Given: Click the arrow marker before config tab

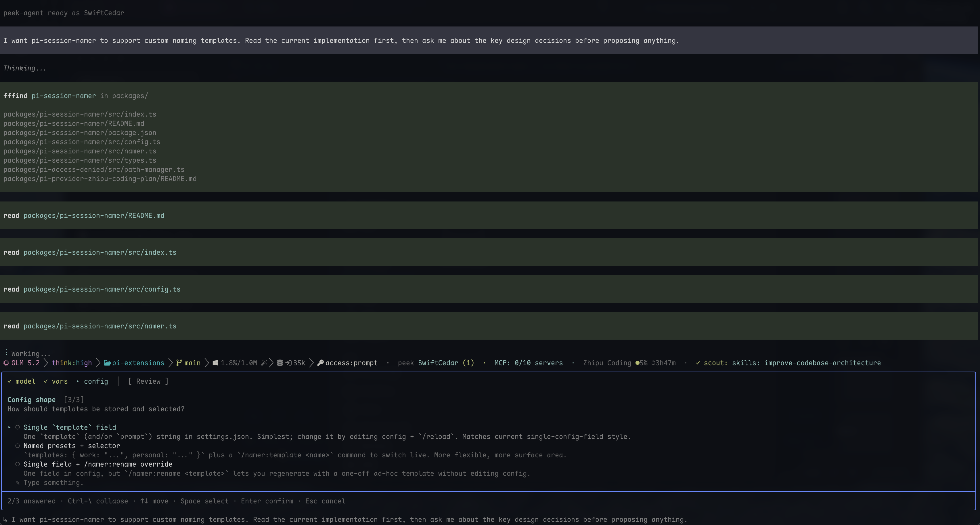Looking at the screenshot, I should (x=78, y=381).
